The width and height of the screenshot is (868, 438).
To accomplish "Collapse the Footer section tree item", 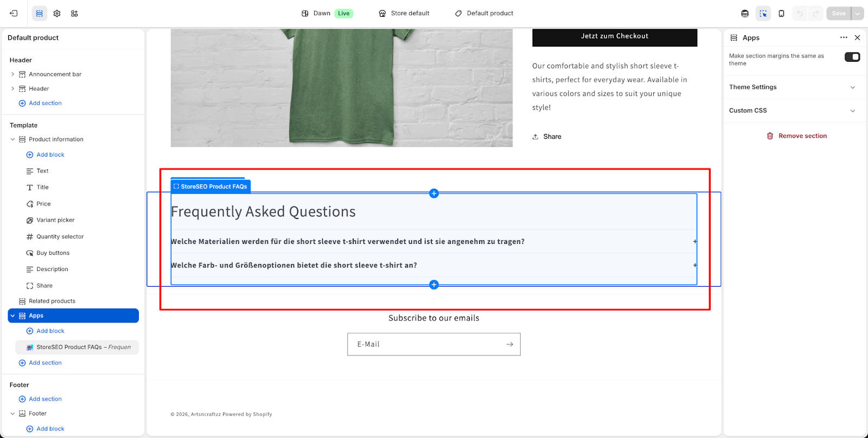I will pos(12,413).
